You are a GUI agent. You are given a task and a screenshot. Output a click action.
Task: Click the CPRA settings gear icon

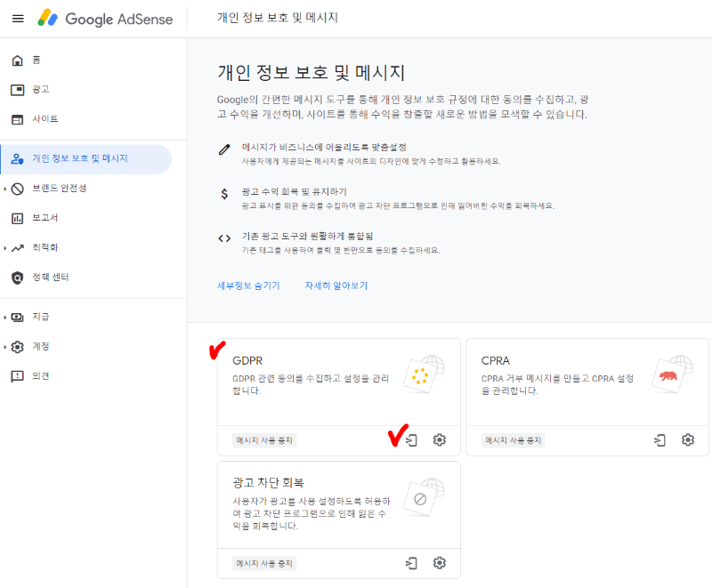click(688, 439)
